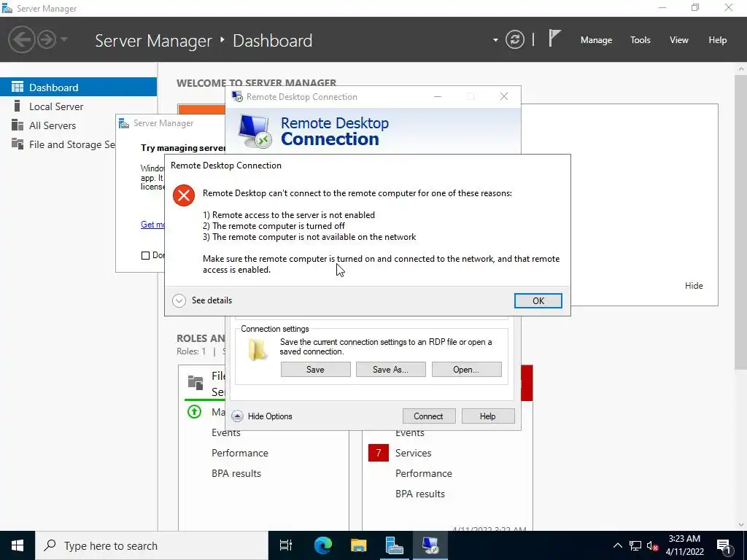Toggle Don't show checkbox in Server Manager popup
This screenshot has height=560, width=747.
[145, 256]
